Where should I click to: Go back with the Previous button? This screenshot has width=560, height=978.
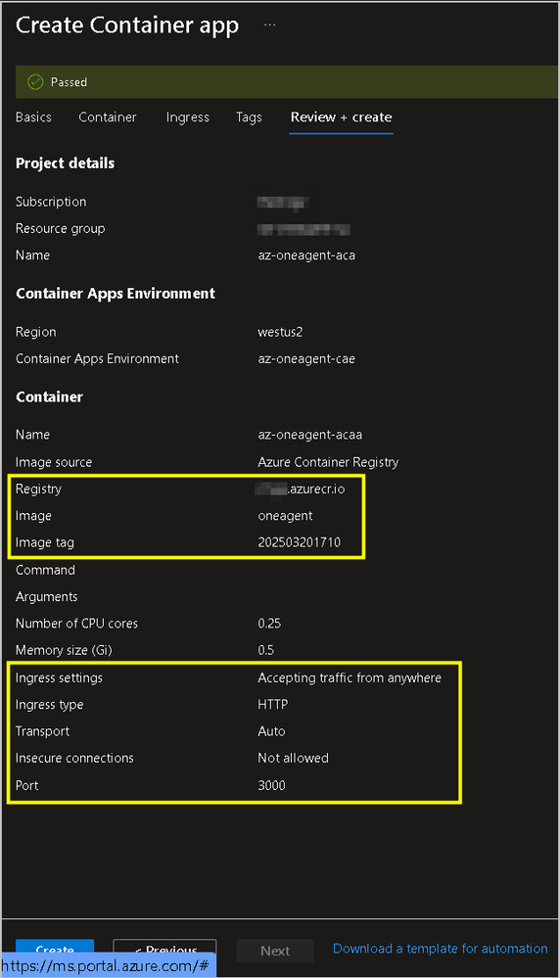pos(164,950)
